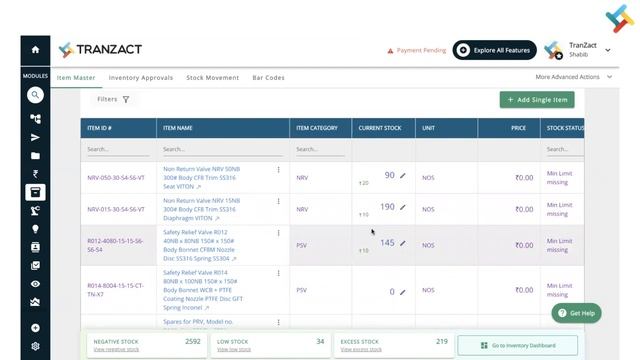640x360 pixels.
Task: Switch to Inventory Approvals tab
Action: (141, 78)
